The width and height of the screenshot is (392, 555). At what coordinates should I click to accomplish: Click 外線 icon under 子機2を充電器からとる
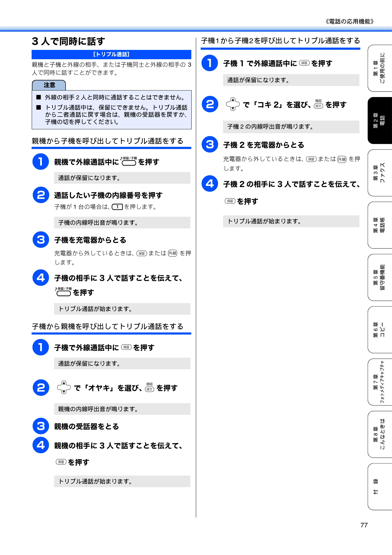tap(342, 159)
